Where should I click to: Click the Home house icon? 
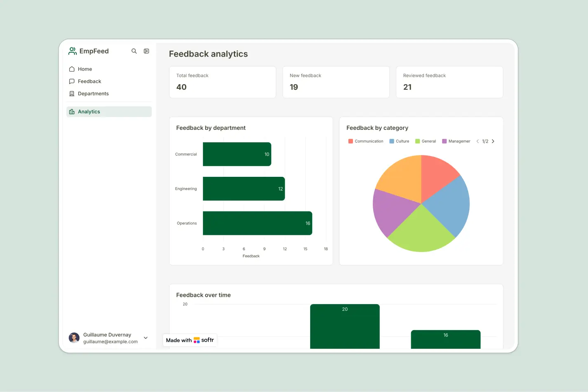(72, 69)
